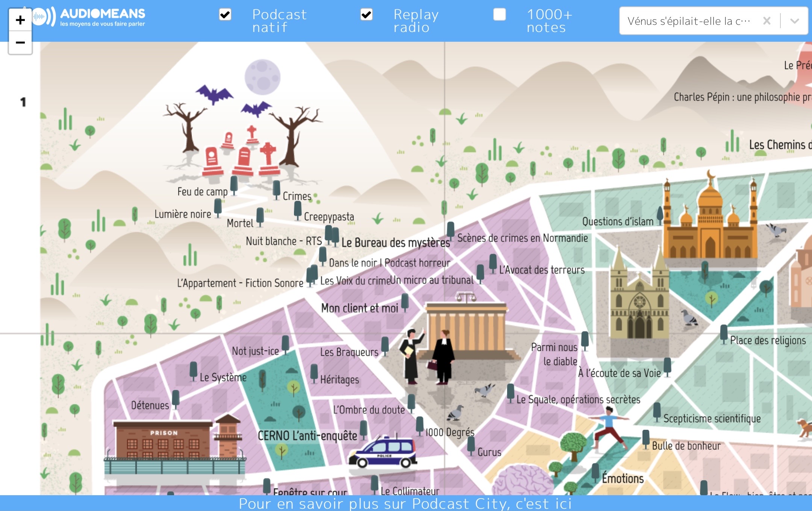Open Le Bureau des mystères podcast label

point(395,243)
